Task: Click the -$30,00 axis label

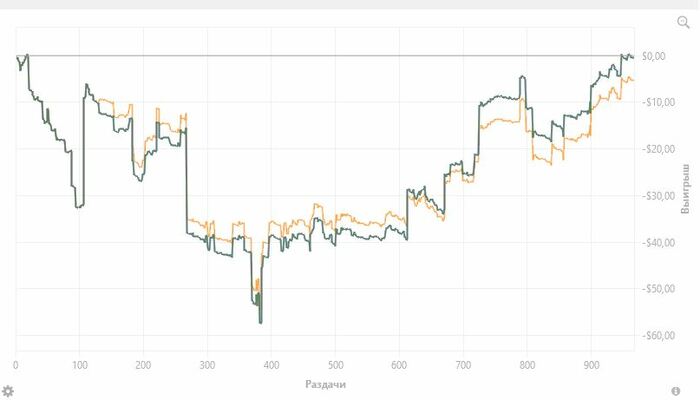Action: (658, 196)
